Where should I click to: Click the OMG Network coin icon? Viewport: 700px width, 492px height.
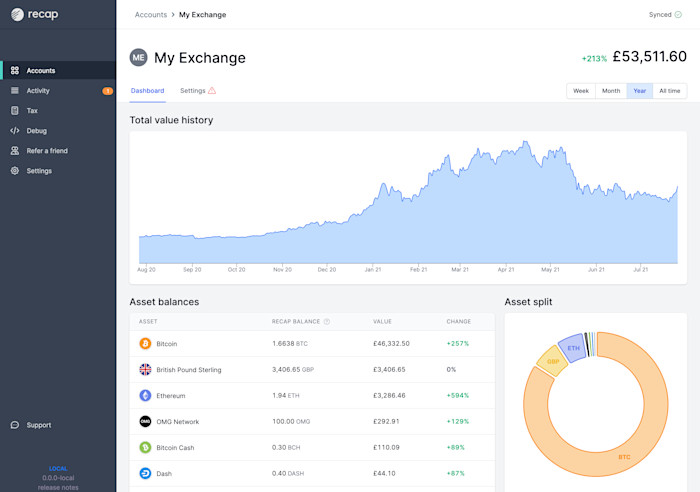click(x=145, y=421)
